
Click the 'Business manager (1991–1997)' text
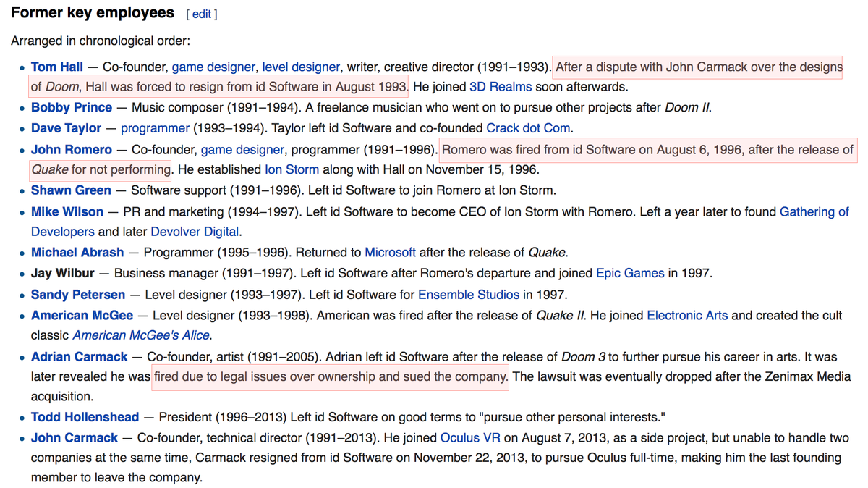[202, 274]
